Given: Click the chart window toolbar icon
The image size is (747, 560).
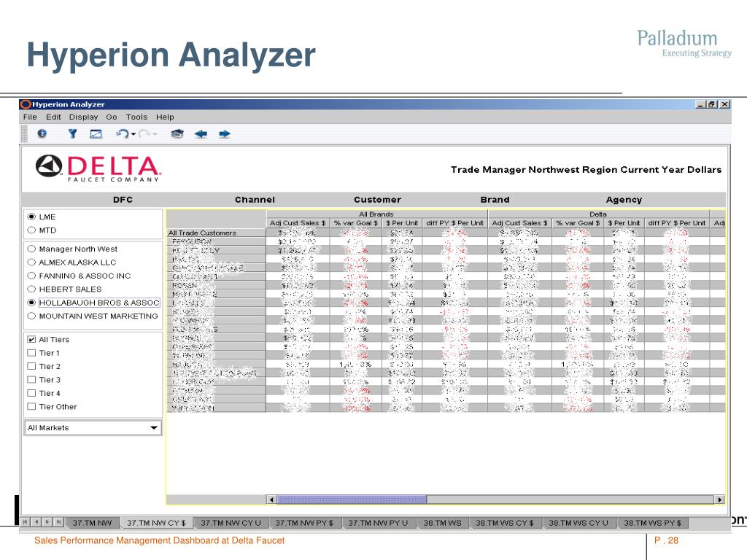Looking at the screenshot, I should pyautogui.click(x=96, y=134).
